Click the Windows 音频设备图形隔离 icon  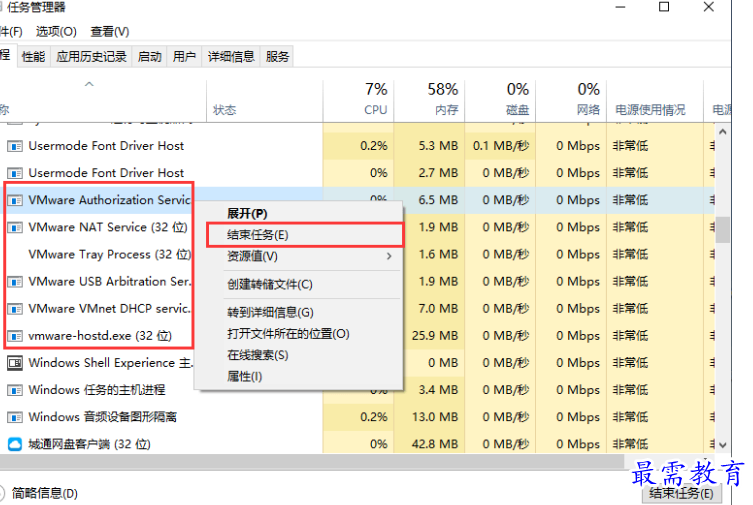pos(15,417)
